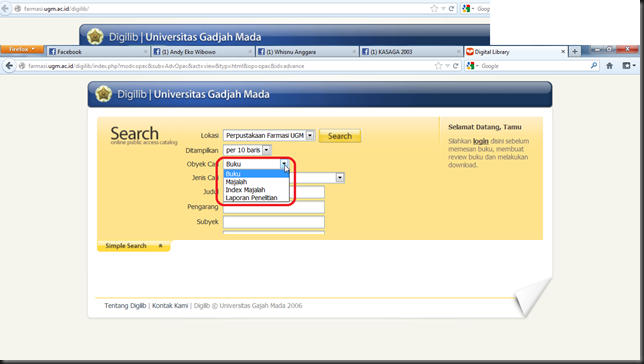Choose Index Majalah in the dropdown list
Viewport: 644px width, 364px height.
point(256,190)
